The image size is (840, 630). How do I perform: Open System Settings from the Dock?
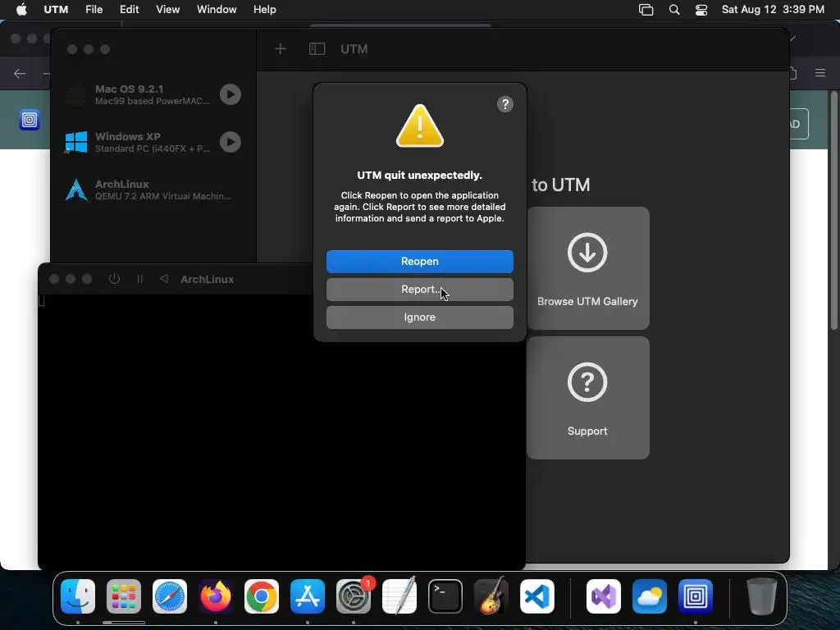(354, 596)
